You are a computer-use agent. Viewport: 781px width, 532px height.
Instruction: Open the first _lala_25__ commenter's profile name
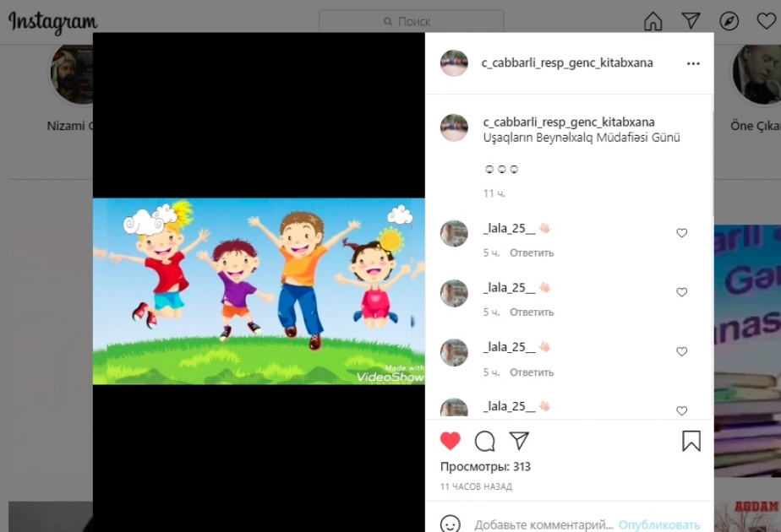pyautogui.click(x=509, y=229)
